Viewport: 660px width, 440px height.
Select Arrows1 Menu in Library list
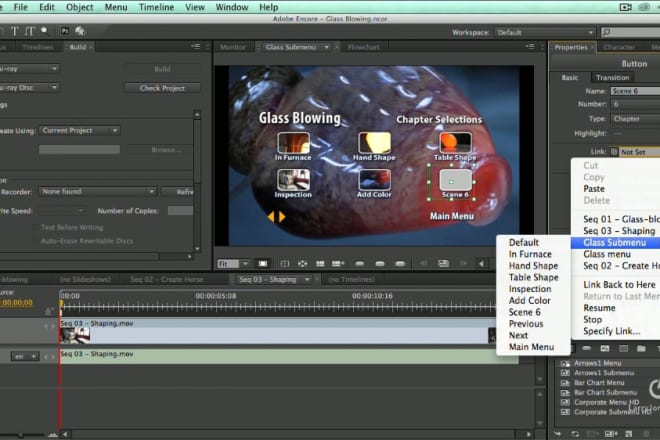click(597, 363)
